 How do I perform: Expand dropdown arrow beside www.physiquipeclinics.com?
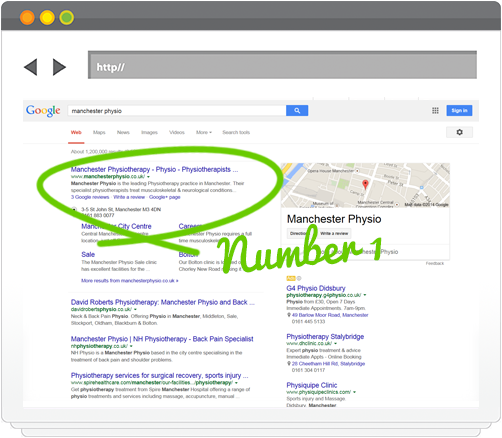[354, 392]
